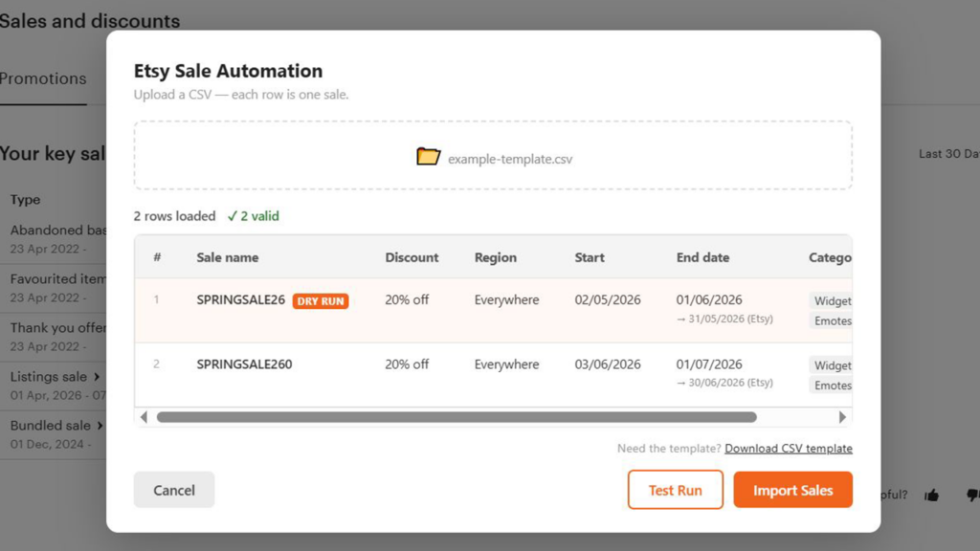Click the left scroll arrow of table
Viewport: 980px width, 551px height.
click(x=144, y=417)
